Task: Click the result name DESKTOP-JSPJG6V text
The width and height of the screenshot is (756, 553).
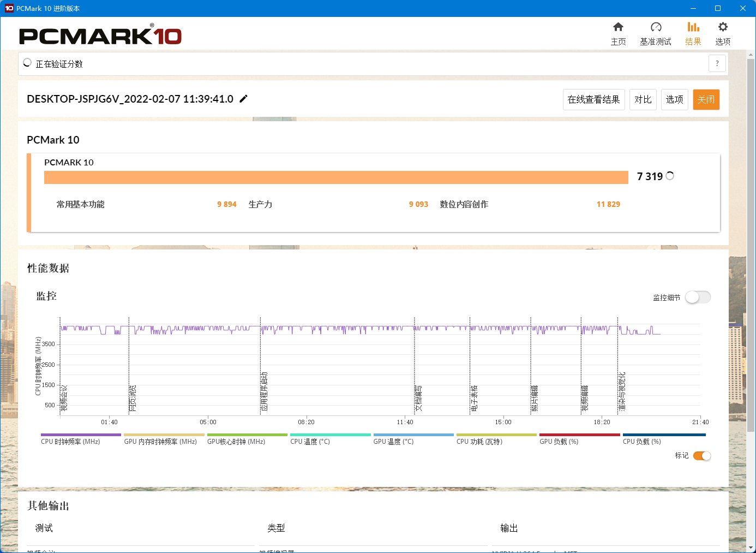Action: (x=130, y=99)
